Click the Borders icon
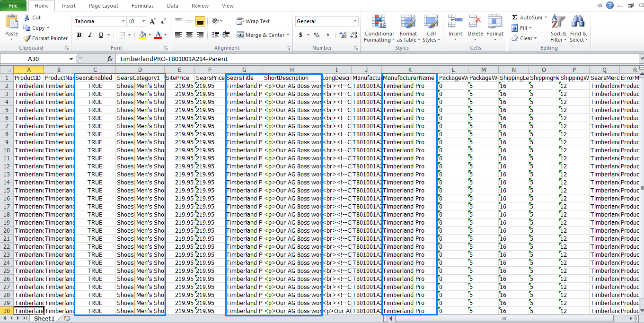Image resolution: width=644 pixels, height=323 pixels. coord(122,35)
